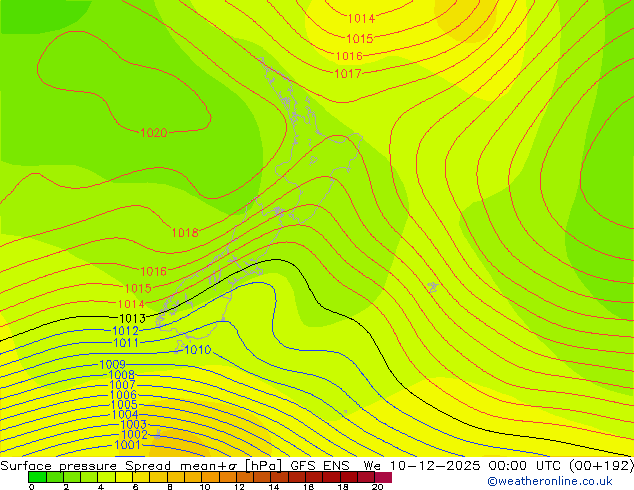Click the blue 1011 isobar label
The width and height of the screenshot is (634, 490).
coord(126,343)
